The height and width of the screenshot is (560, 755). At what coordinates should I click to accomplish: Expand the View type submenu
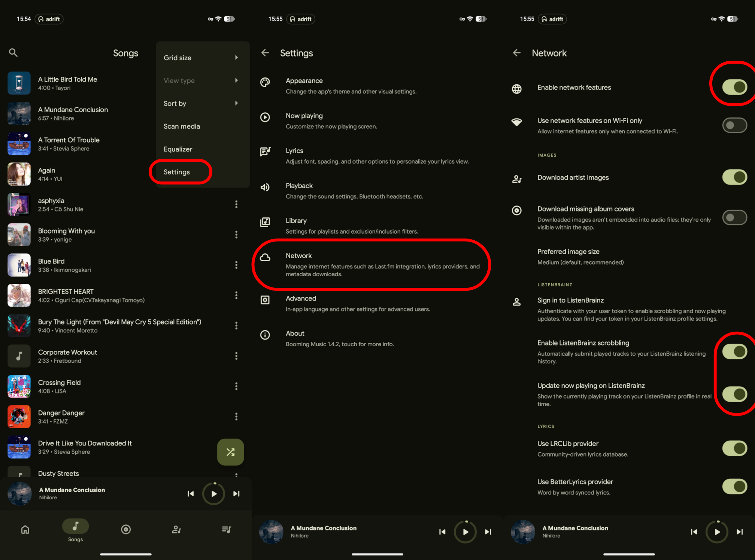[203, 80]
